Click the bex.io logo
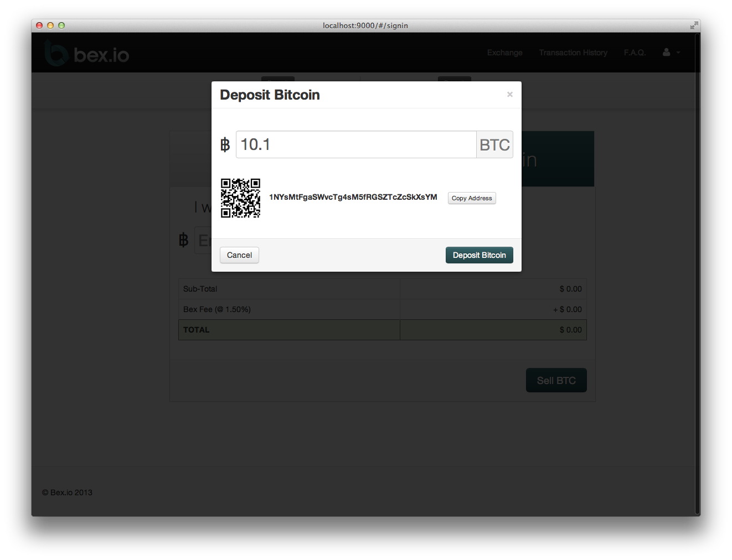 87,54
